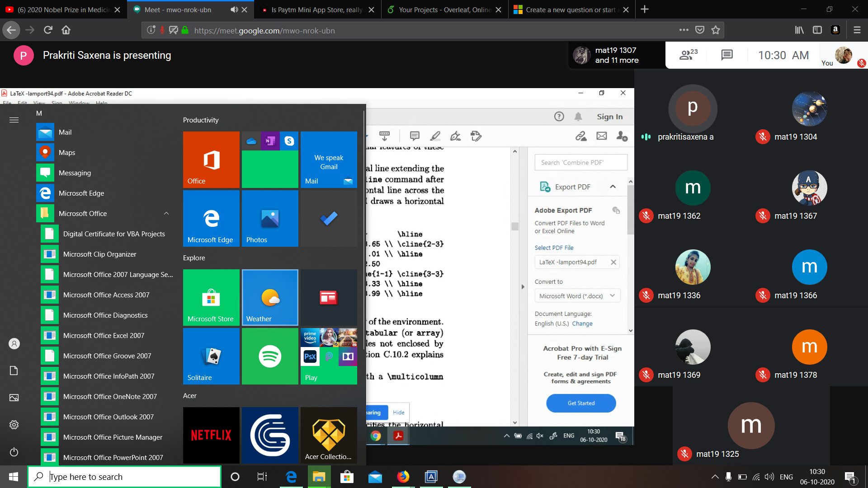
Task: Open the Weather tile
Action: (270, 297)
